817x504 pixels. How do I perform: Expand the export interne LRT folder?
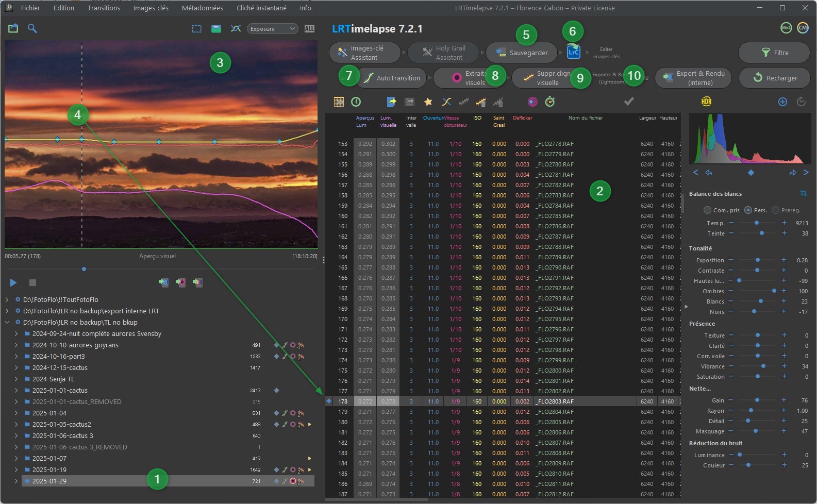7,311
